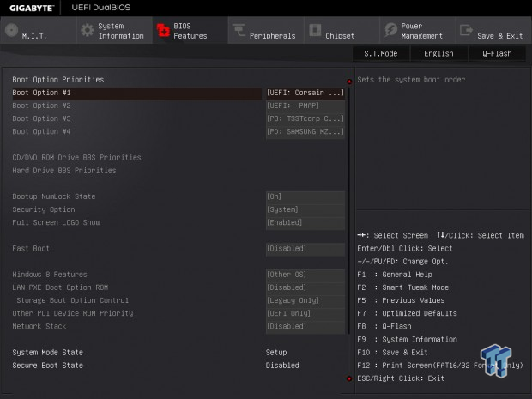Click the F8 Q-Flash help line
The width and height of the screenshot is (532, 399).
coord(384,326)
